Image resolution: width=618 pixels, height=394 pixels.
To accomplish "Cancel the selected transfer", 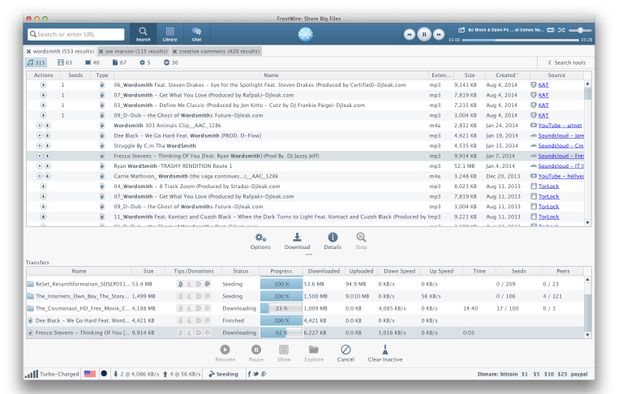I will [346, 353].
